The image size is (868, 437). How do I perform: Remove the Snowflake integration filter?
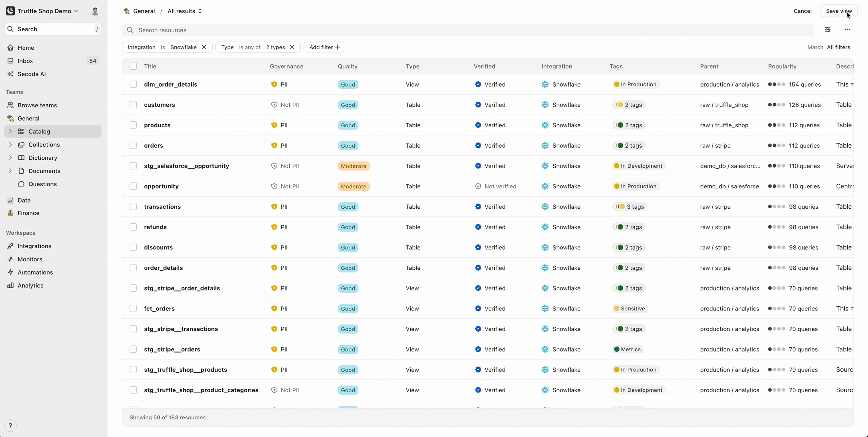tap(204, 47)
